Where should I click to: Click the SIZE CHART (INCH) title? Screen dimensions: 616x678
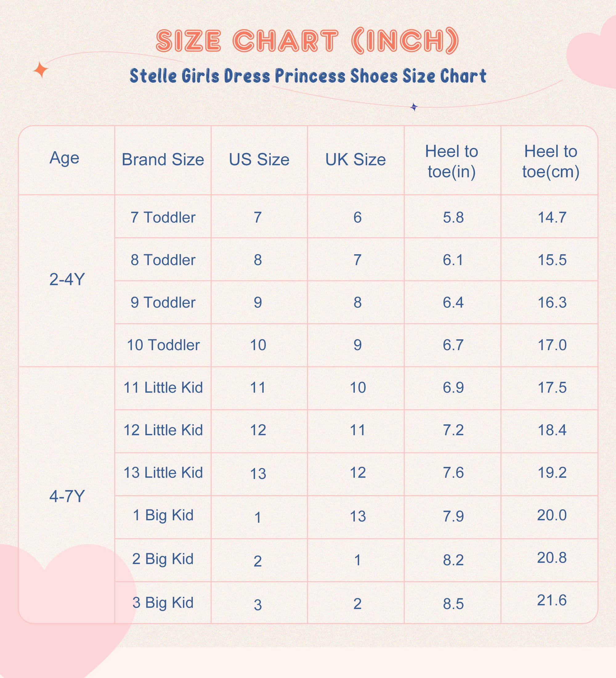[x=307, y=41]
